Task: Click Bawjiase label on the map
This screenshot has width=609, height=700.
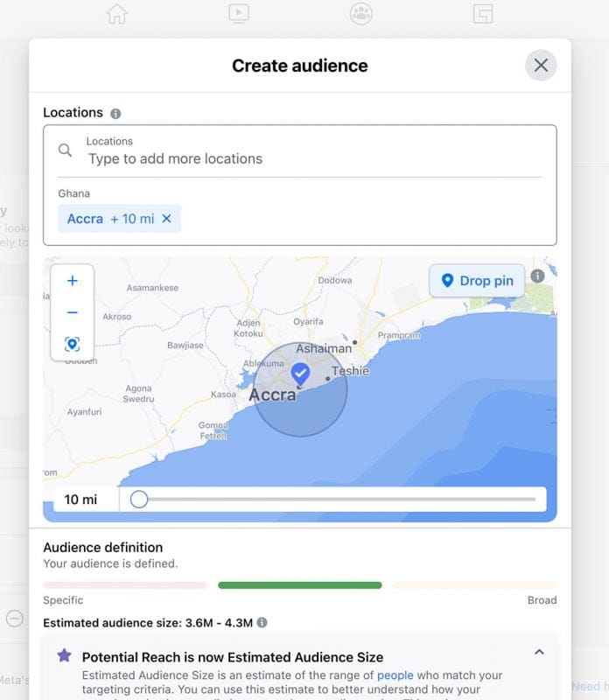Action: point(185,345)
